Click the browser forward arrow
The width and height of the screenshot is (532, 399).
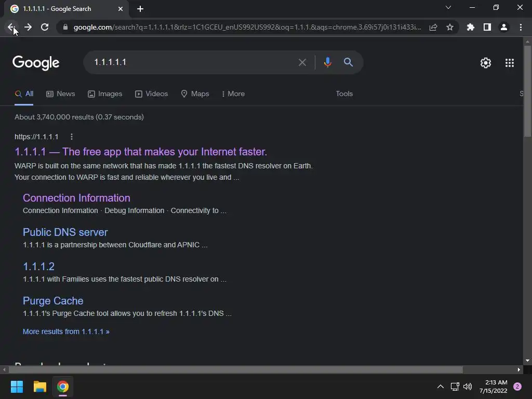28,27
